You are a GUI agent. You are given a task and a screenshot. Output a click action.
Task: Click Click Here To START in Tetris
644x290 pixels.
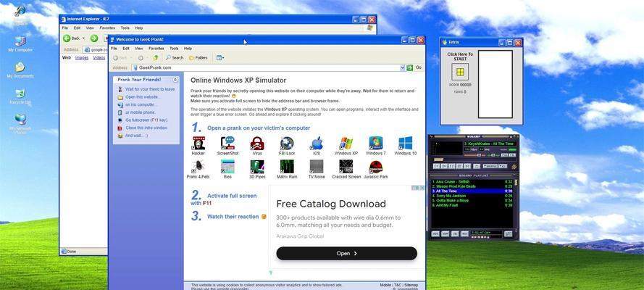[x=460, y=57]
